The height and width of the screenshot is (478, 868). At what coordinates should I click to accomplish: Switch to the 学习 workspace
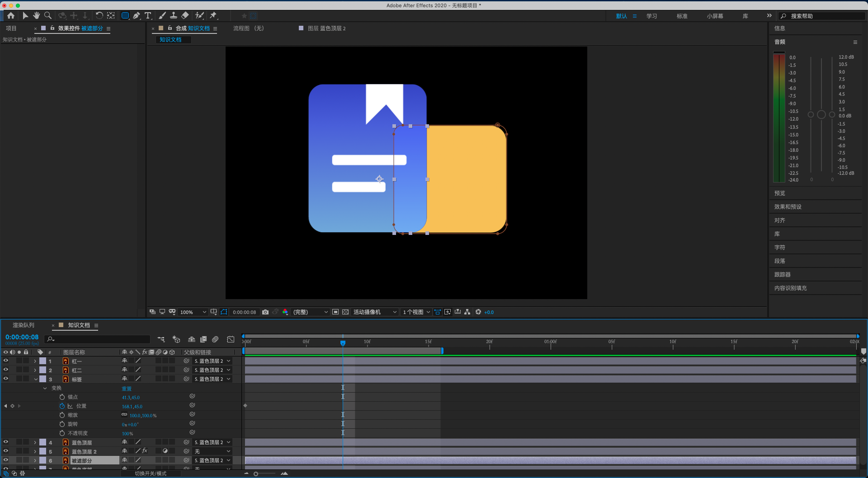coord(651,16)
